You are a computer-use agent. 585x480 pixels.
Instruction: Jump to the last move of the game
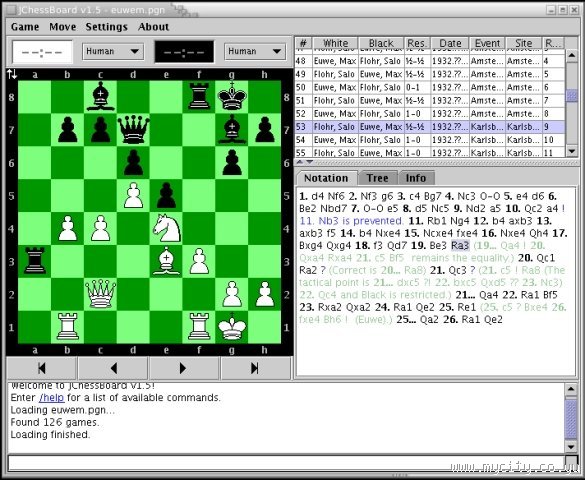pyautogui.click(x=255, y=368)
